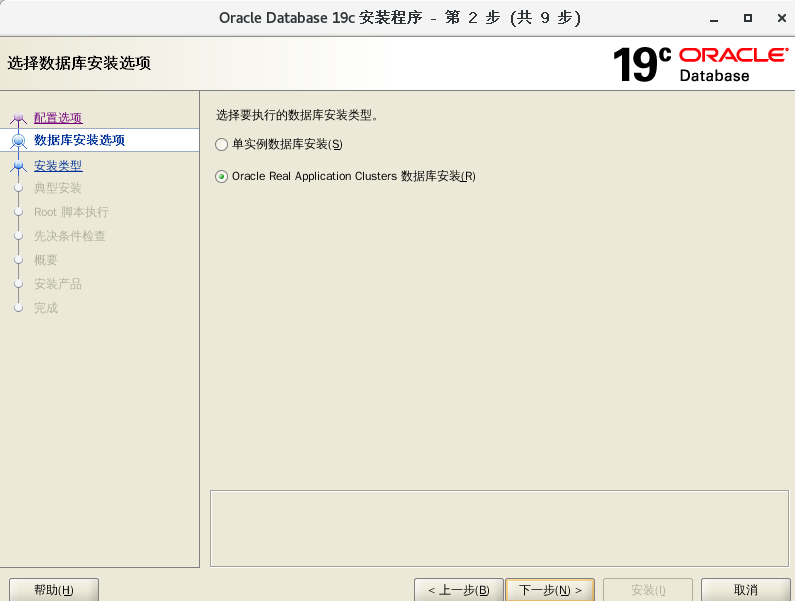
Task: Go back with 上一步(B) button
Action: tap(459, 590)
